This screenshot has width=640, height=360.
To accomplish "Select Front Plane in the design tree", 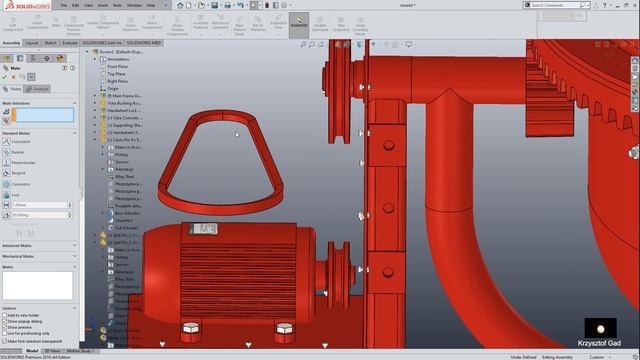I will pyautogui.click(x=117, y=67).
